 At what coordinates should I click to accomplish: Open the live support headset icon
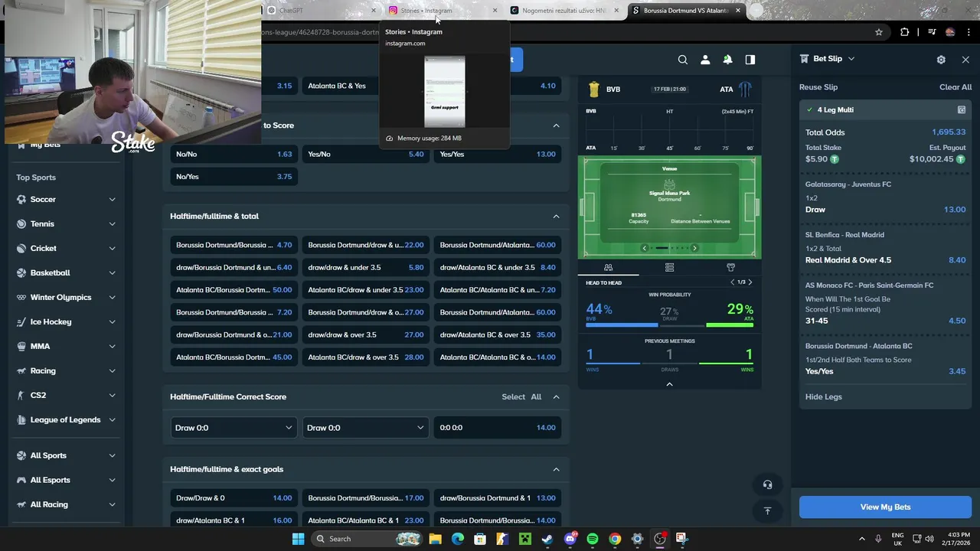(767, 484)
